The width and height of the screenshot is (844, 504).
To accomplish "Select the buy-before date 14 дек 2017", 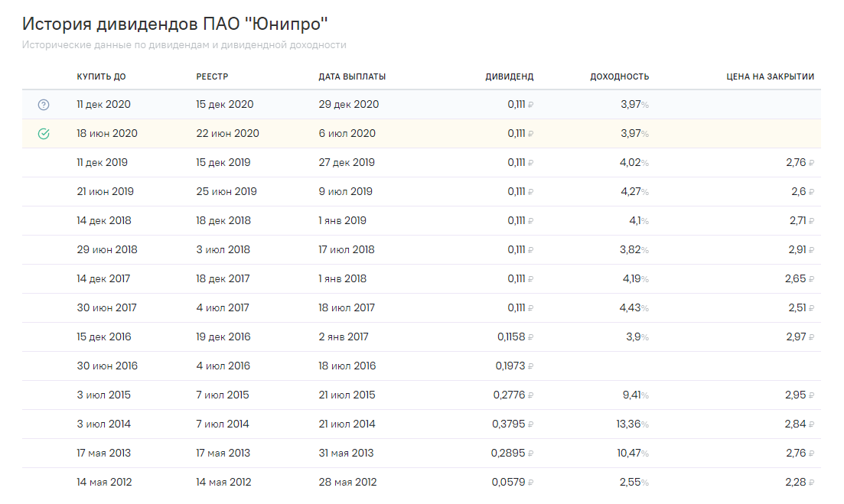I will [103, 278].
